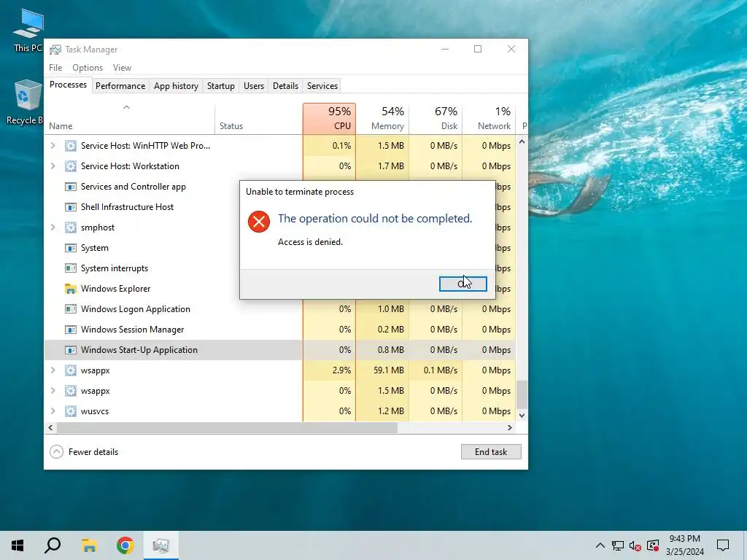Expand the smphost process row

pyautogui.click(x=53, y=227)
